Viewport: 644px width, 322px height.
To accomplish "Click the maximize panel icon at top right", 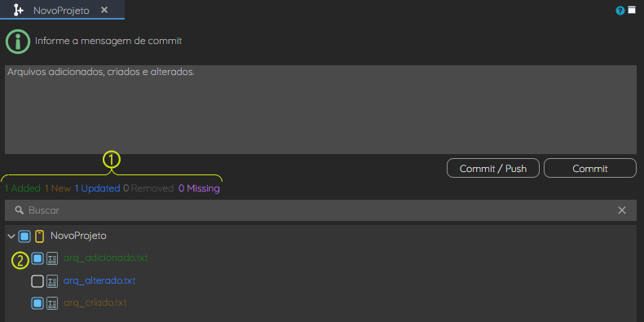I will tap(632, 11).
